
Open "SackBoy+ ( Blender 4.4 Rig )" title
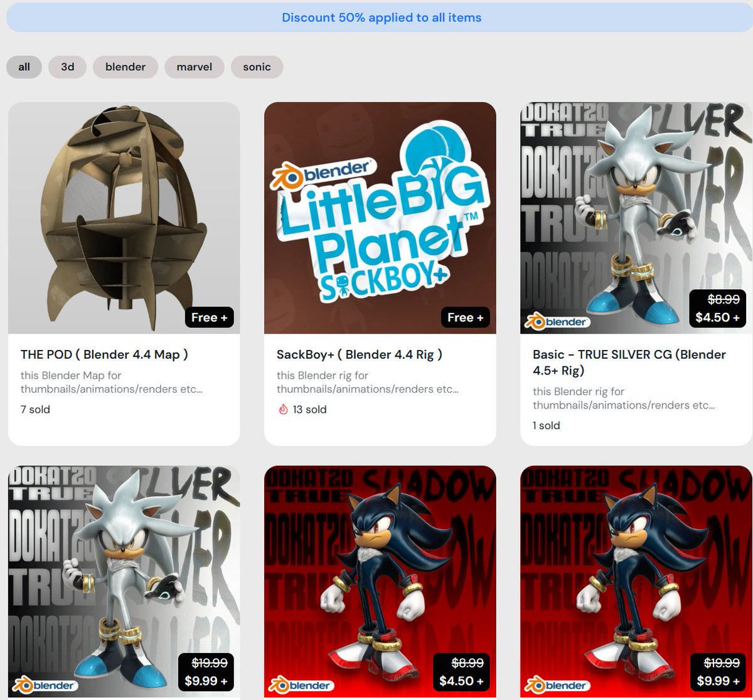(360, 354)
